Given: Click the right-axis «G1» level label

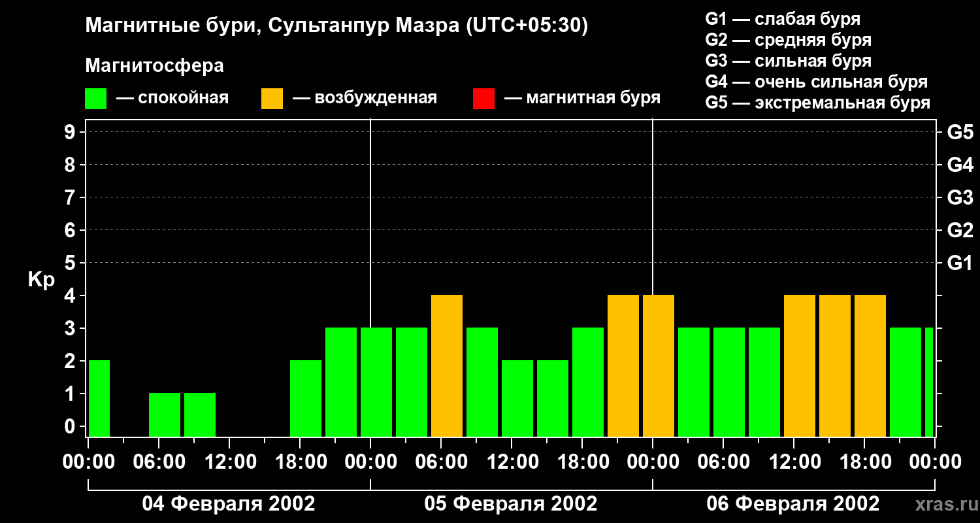Looking at the screenshot, I should tap(960, 263).
